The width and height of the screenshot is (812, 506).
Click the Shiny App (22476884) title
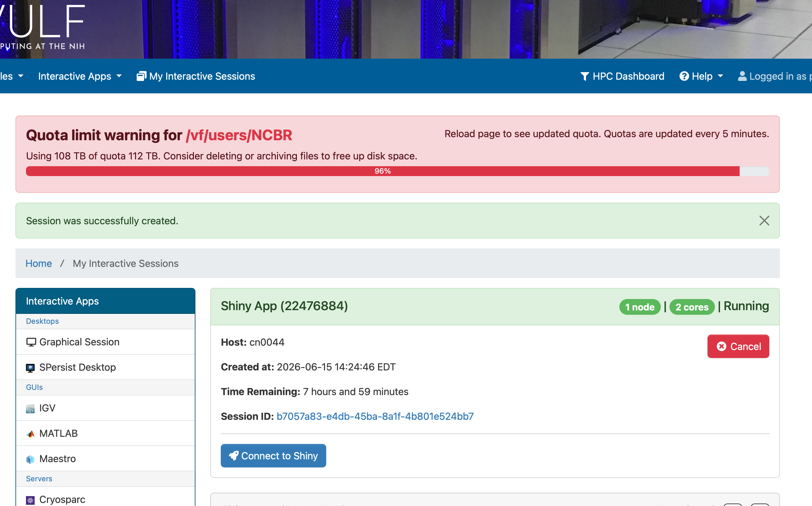point(284,306)
